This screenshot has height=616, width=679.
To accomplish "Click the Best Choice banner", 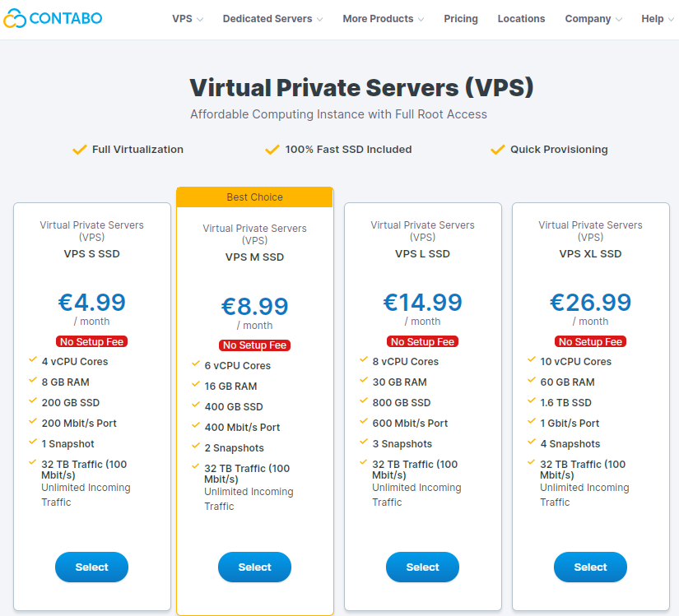I will point(255,197).
